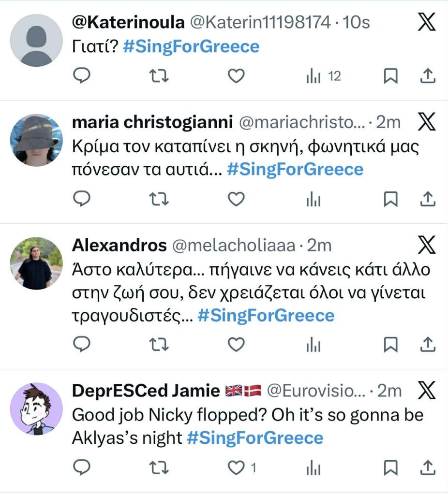Reply to maria christogianni's tweet
This screenshot has height=495, width=448.
pyautogui.click(x=81, y=199)
